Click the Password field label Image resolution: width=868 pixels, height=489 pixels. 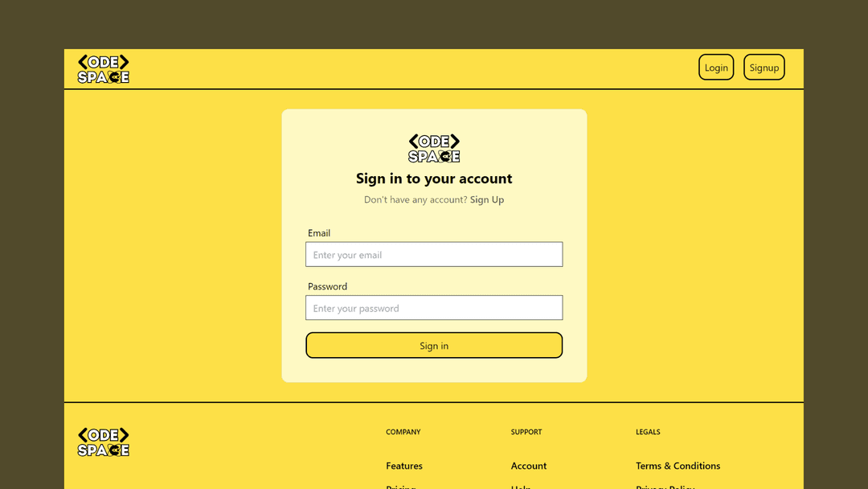tap(327, 286)
